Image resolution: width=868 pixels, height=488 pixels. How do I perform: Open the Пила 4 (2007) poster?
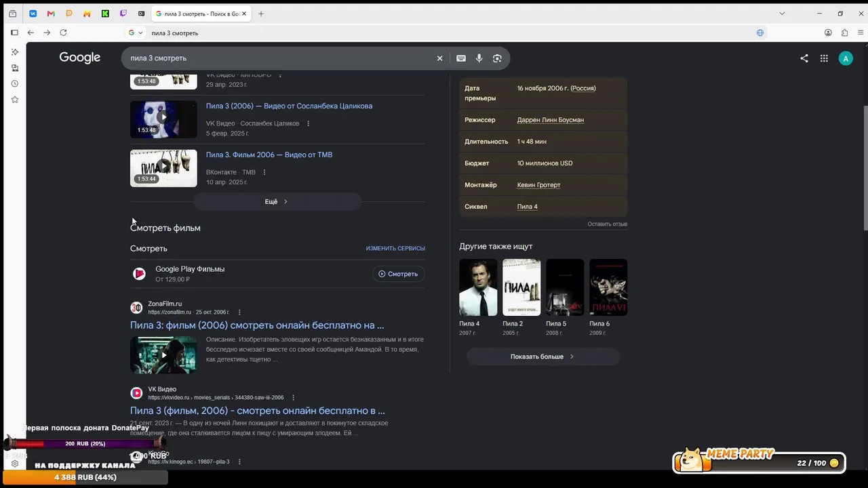pos(478,287)
